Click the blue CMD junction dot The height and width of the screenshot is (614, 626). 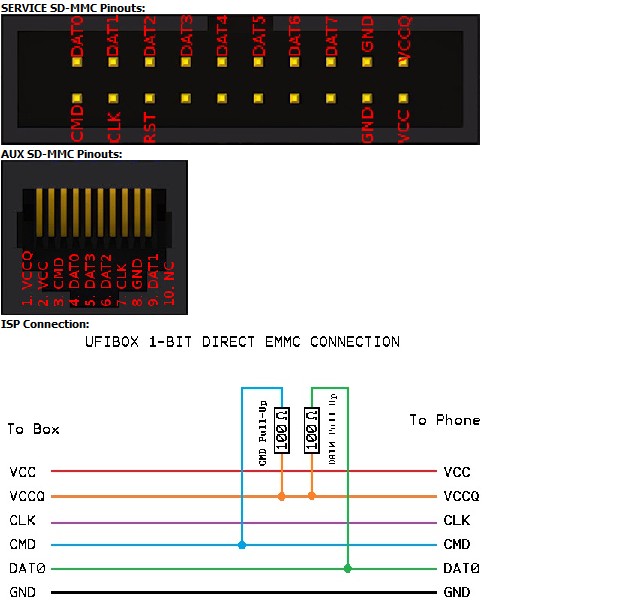[242, 545]
